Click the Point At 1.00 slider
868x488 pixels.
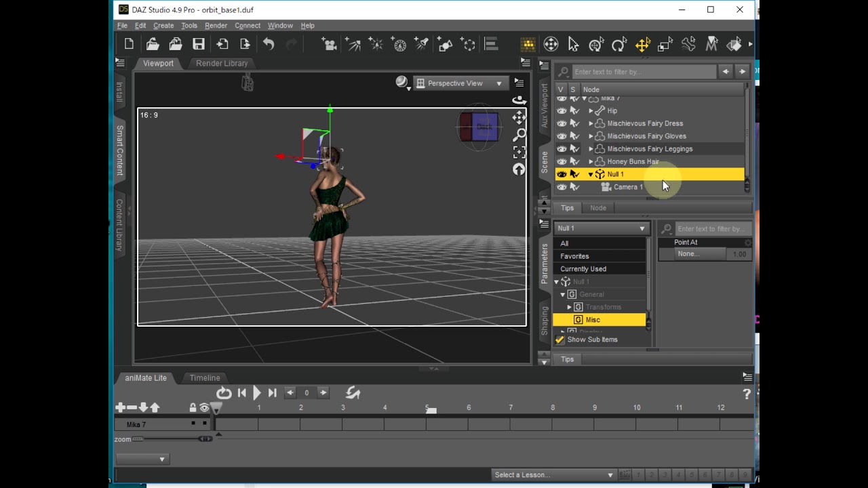coord(738,254)
